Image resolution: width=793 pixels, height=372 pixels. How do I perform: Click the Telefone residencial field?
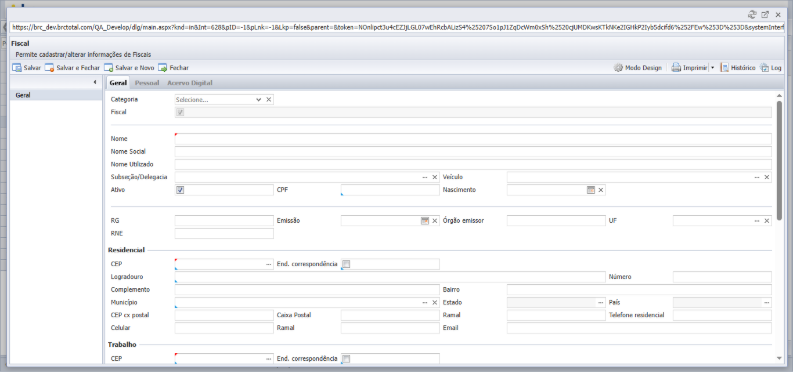722,315
